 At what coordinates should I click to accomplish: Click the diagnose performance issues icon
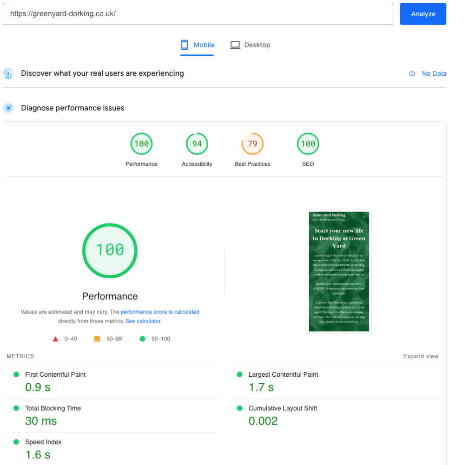[8, 108]
